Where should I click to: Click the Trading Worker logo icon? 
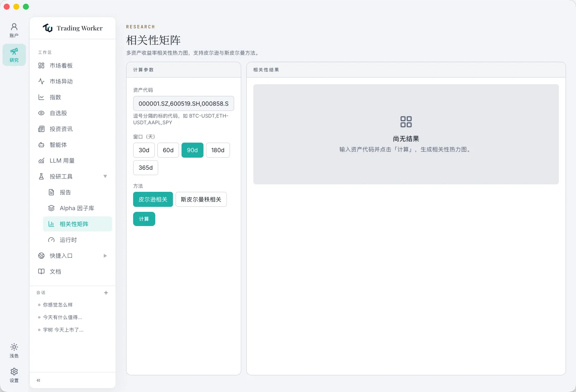coord(48,28)
